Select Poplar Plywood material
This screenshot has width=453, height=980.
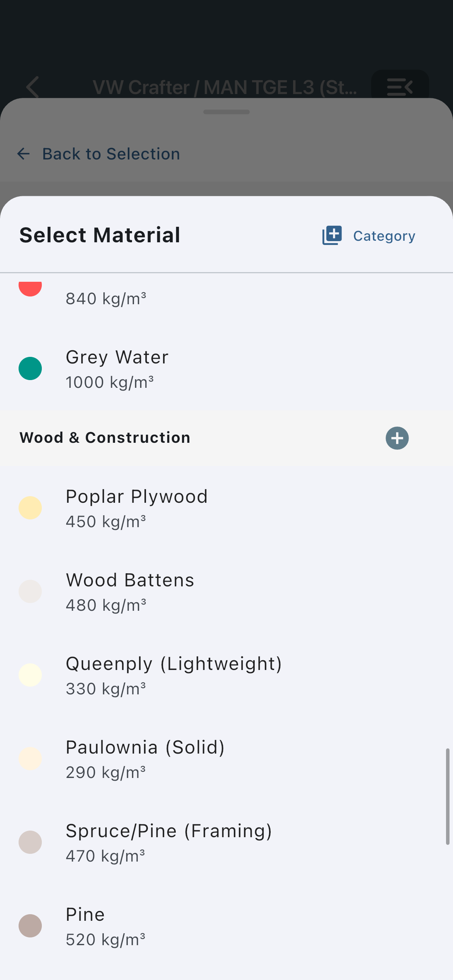pos(226,508)
